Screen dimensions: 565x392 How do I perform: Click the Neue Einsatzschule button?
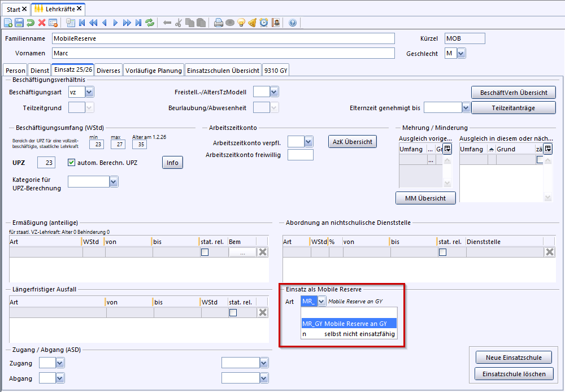[x=514, y=358]
